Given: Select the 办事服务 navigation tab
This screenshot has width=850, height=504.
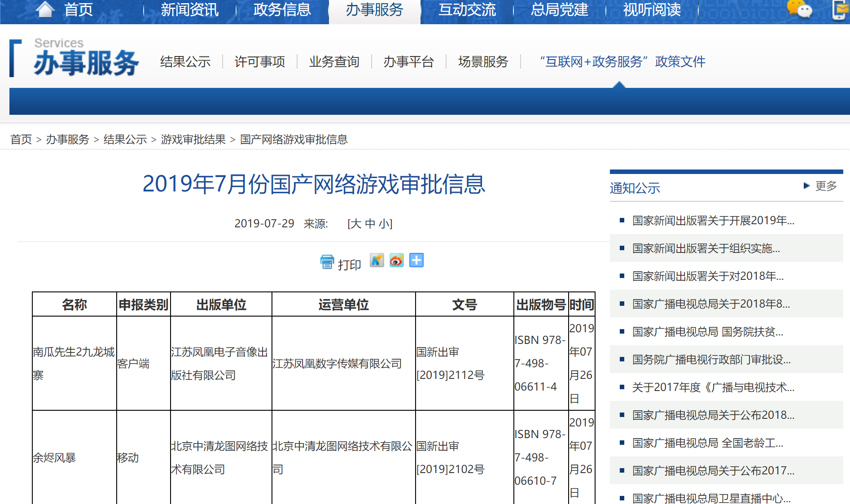Looking at the screenshot, I should pos(374,9).
